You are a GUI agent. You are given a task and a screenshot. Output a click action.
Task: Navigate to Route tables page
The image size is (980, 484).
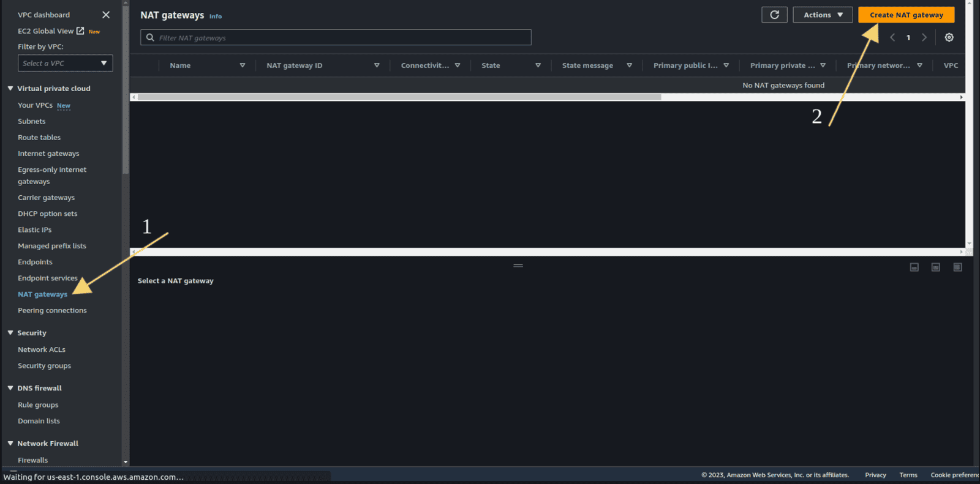(39, 138)
